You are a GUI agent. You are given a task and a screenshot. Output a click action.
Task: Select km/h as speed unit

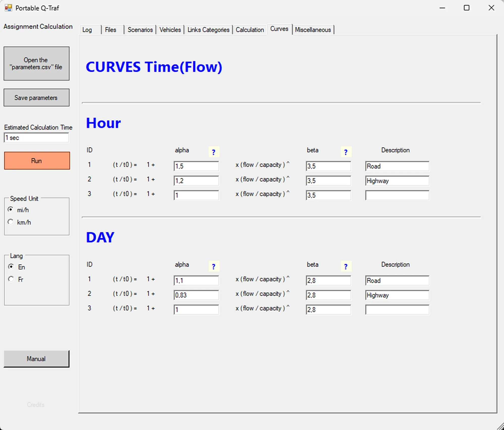click(11, 222)
